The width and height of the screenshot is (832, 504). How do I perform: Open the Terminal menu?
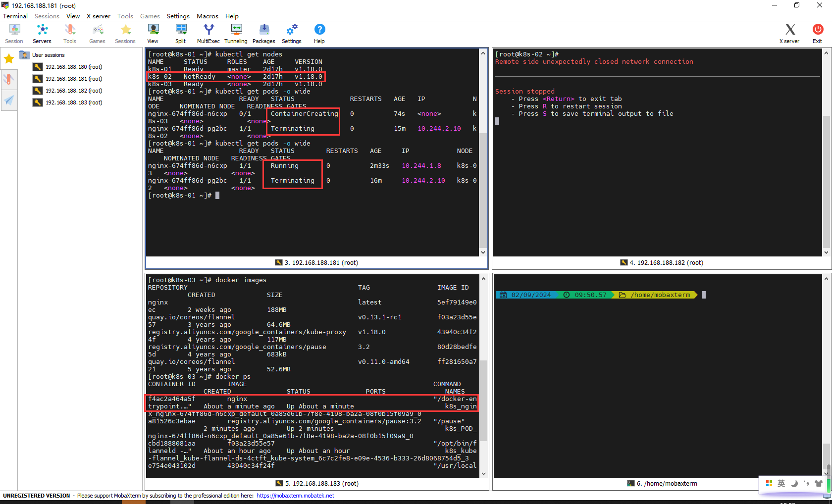15,16
